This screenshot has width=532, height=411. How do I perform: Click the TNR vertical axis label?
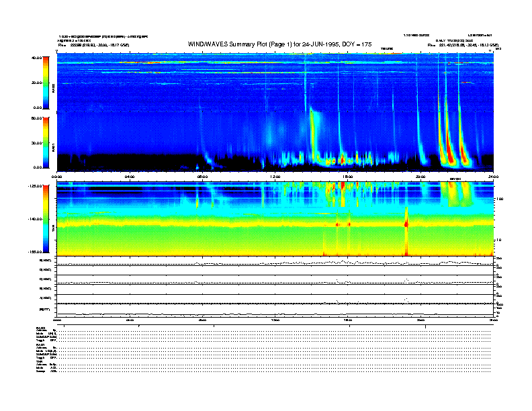pos(53,230)
